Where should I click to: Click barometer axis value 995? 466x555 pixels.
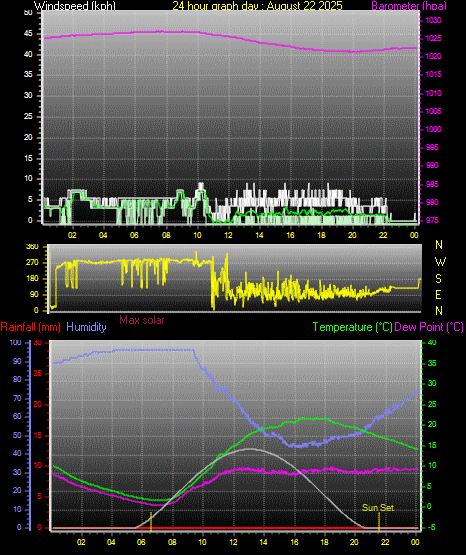pos(432,147)
